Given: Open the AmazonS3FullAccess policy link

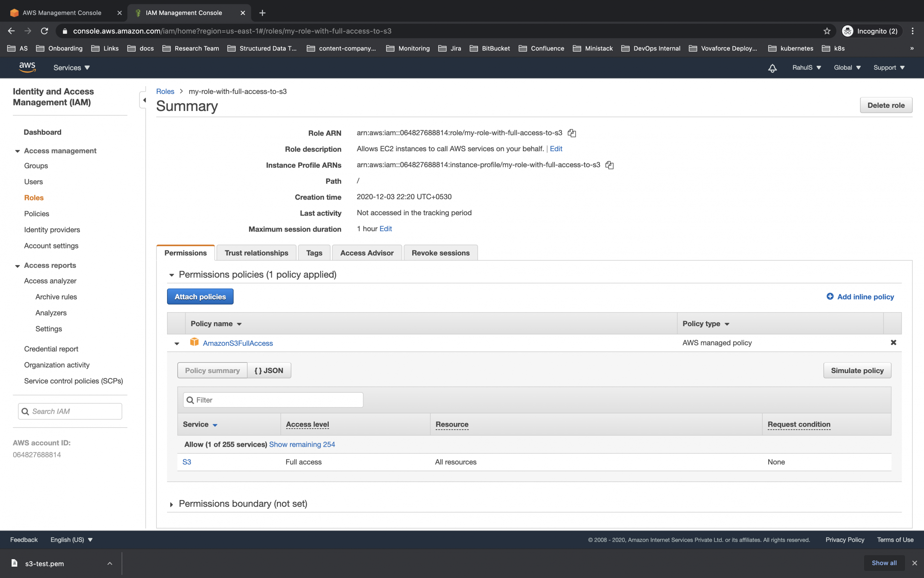Looking at the screenshot, I should tap(238, 343).
